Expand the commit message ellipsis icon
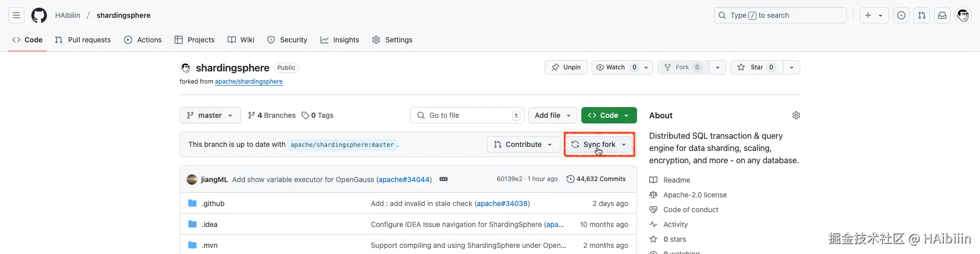The image size is (980, 254). [x=444, y=179]
